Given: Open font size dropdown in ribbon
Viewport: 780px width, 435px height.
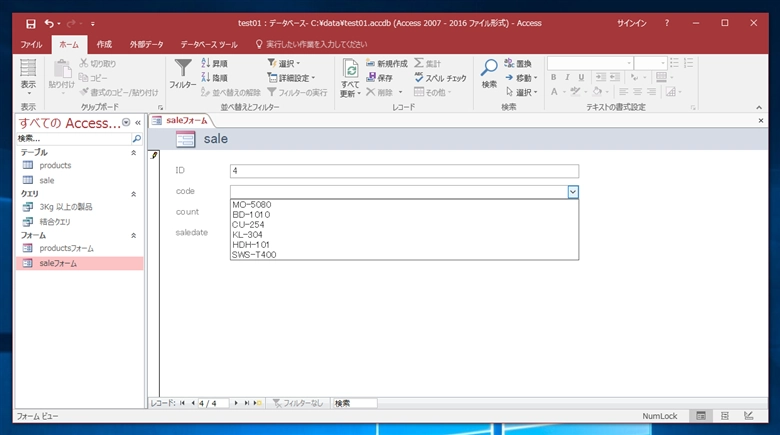Looking at the screenshot, I should tap(663, 63).
